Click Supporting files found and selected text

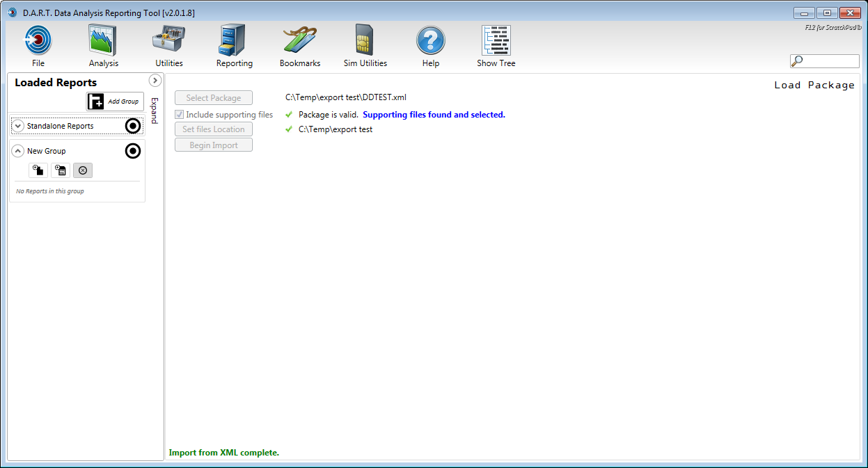pos(434,115)
